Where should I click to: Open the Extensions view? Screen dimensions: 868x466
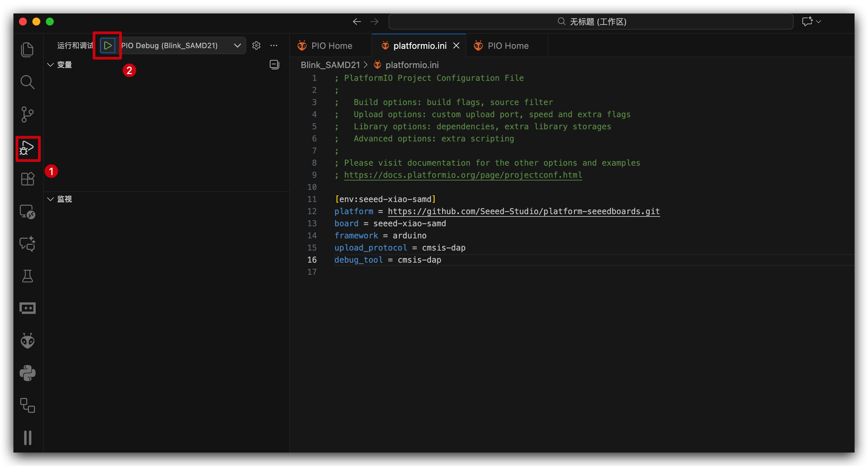click(x=27, y=179)
